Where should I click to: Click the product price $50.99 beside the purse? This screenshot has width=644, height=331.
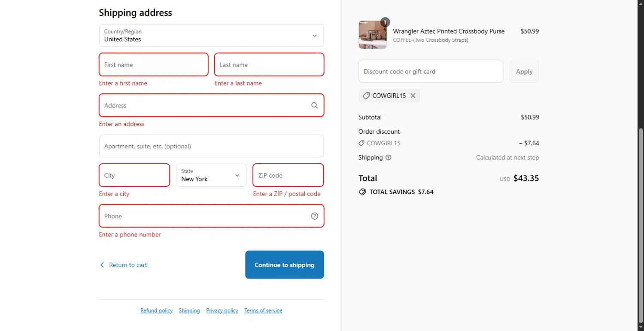[530, 31]
